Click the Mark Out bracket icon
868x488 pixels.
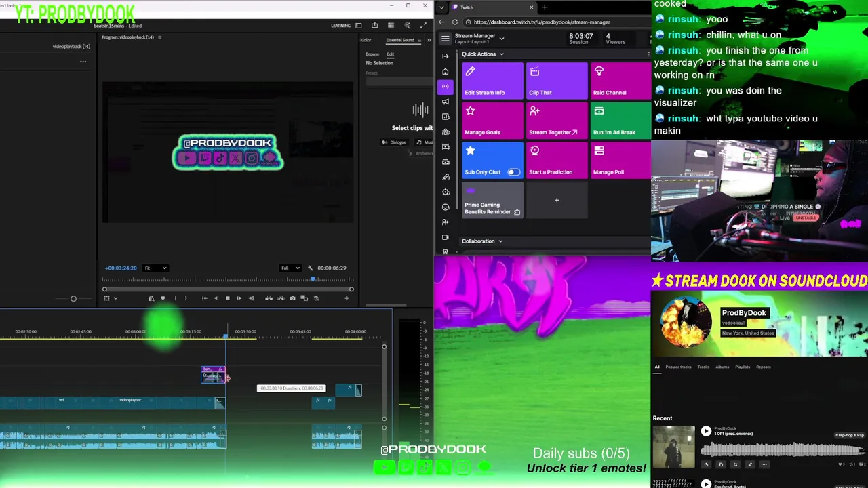coord(186,298)
